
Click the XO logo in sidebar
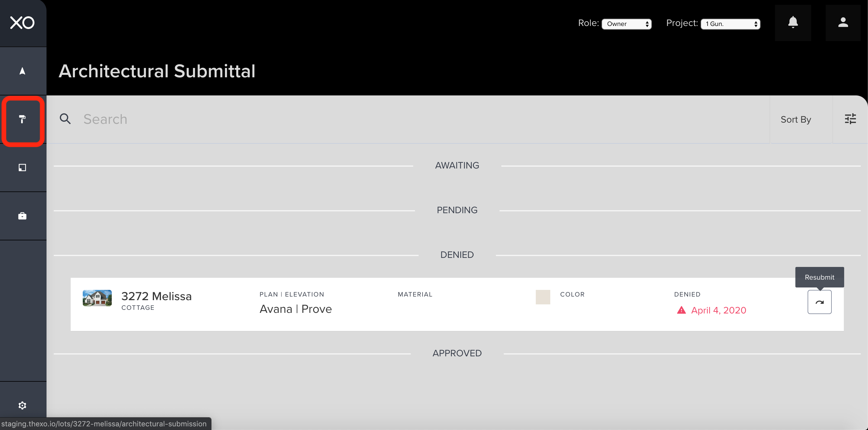pos(22,23)
